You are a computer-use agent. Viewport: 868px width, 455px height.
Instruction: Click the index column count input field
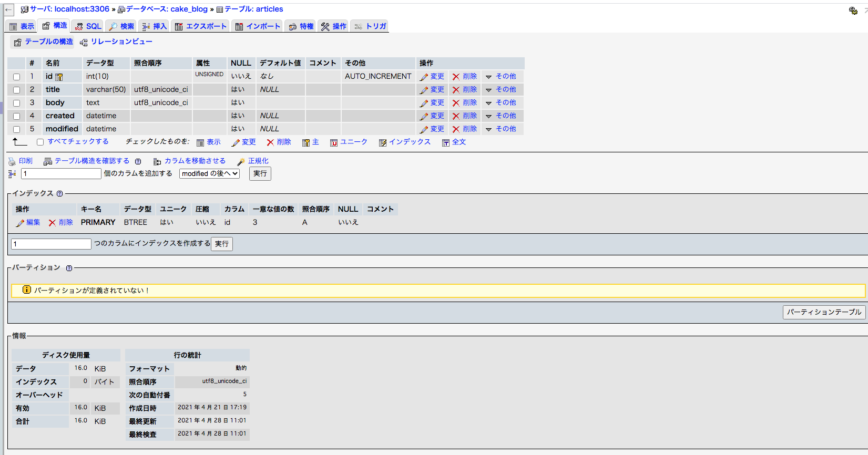(51, 244)
